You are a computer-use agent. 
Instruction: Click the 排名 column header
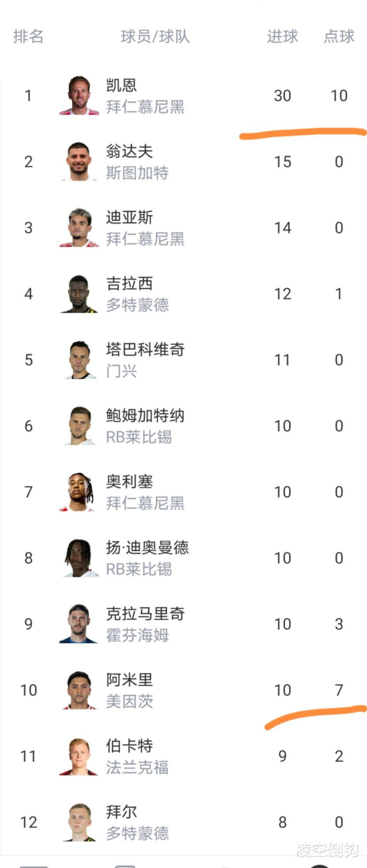[x=28, y=37]
